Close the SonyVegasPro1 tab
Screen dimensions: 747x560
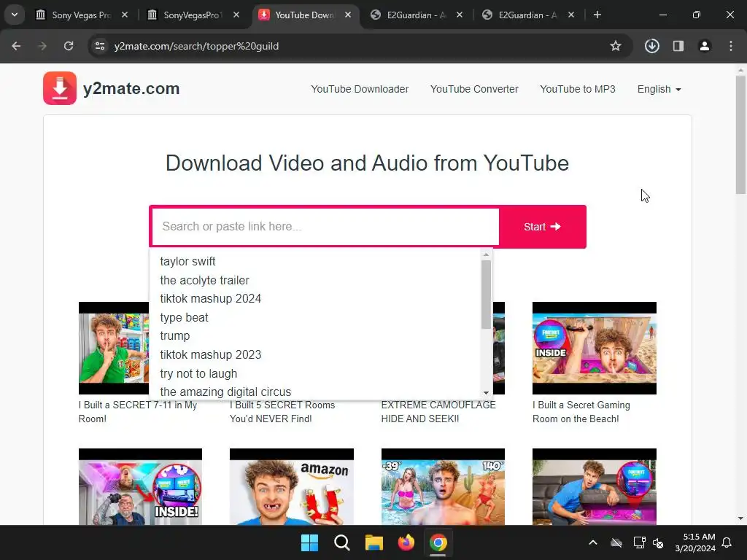236,15
